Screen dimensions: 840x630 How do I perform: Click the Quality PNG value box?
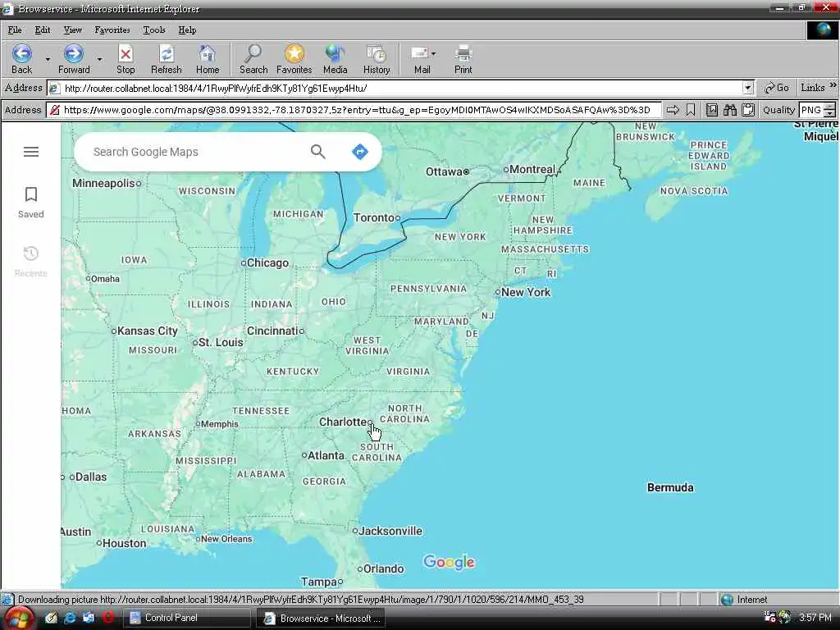tap(811, 110)
